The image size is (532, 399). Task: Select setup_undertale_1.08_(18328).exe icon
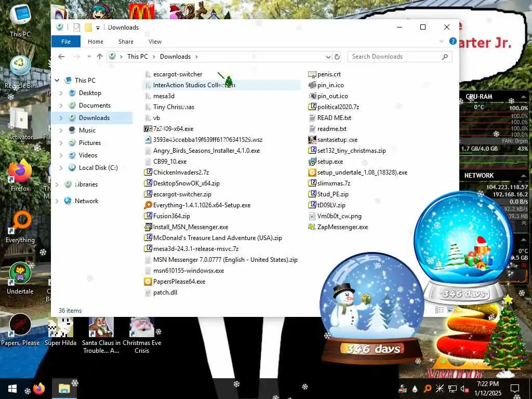click(312, 172)
